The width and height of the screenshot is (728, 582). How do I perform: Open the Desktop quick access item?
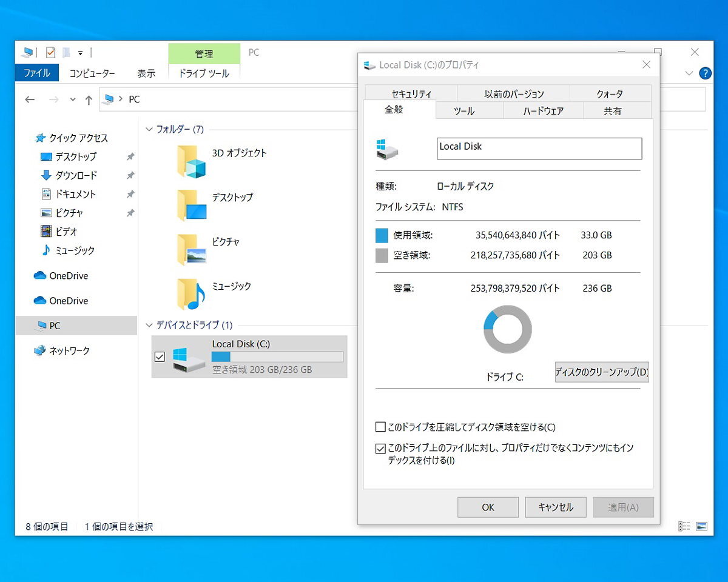pyautogui.click(x=76, y=156)
